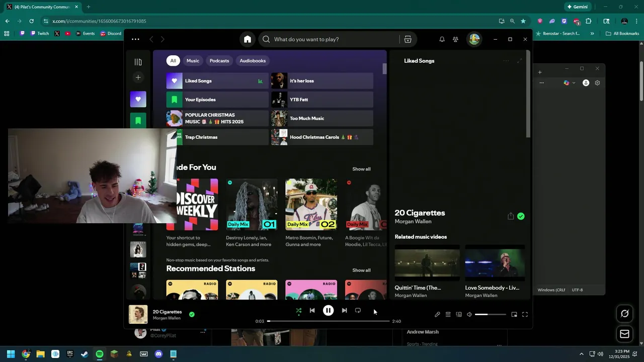Open Spotify profile avatar menu
644x362 pixels.
point(474,39)
